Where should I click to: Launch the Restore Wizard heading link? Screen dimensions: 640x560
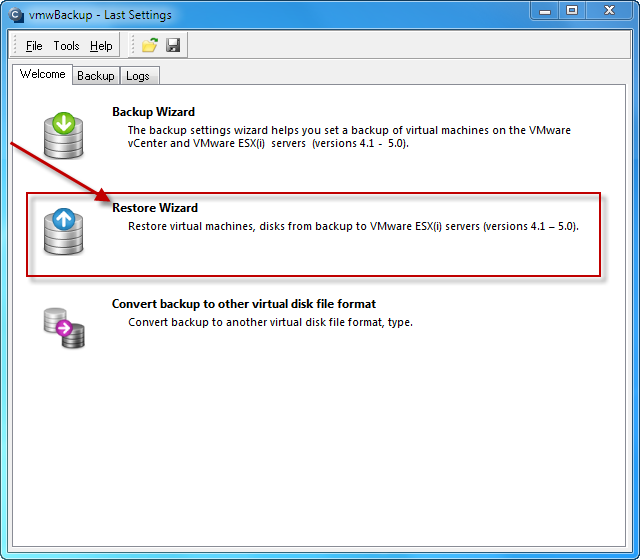155,208
